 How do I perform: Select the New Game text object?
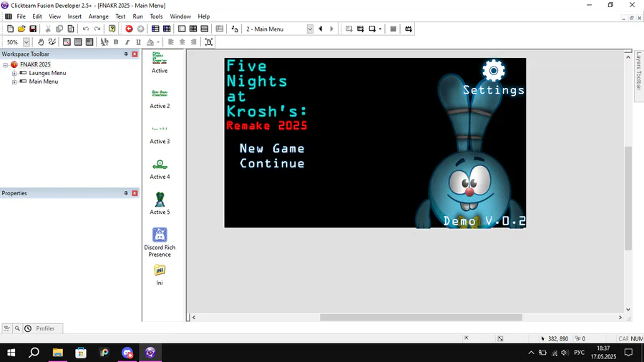[x=272, y=149]
